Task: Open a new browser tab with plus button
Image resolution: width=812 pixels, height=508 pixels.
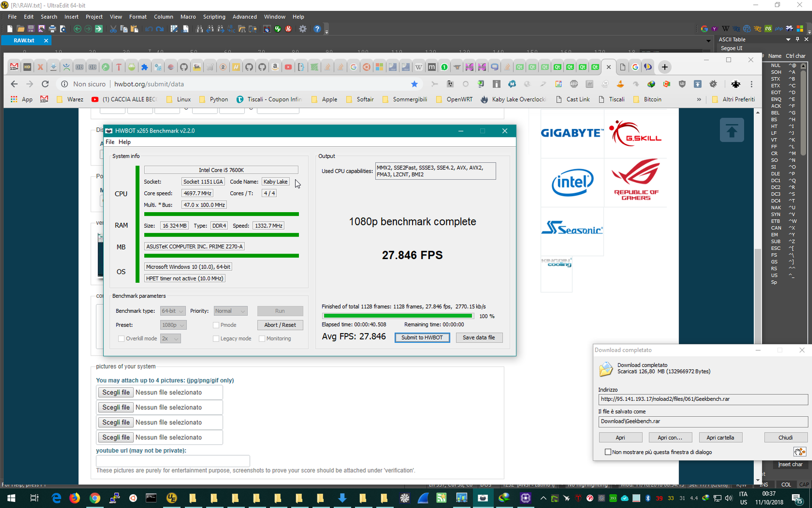Action: click(664, 67)
